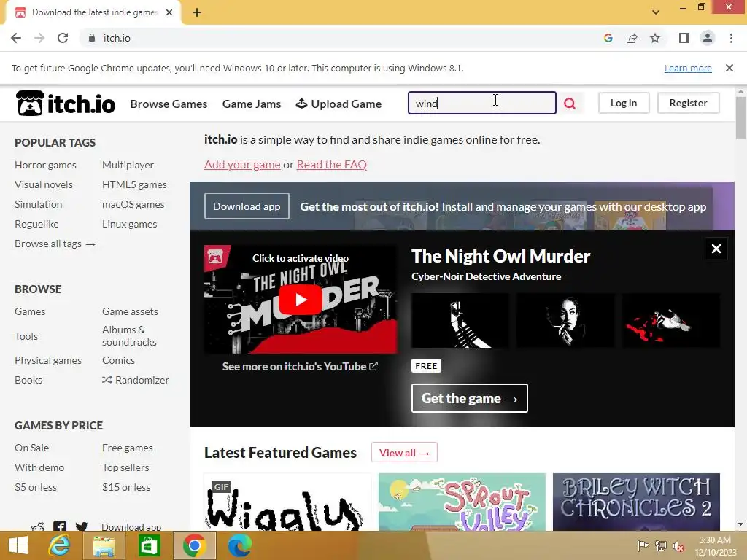Open the Free games price link
The width and height of the screenshot is (747, 560).
[127, 448]
